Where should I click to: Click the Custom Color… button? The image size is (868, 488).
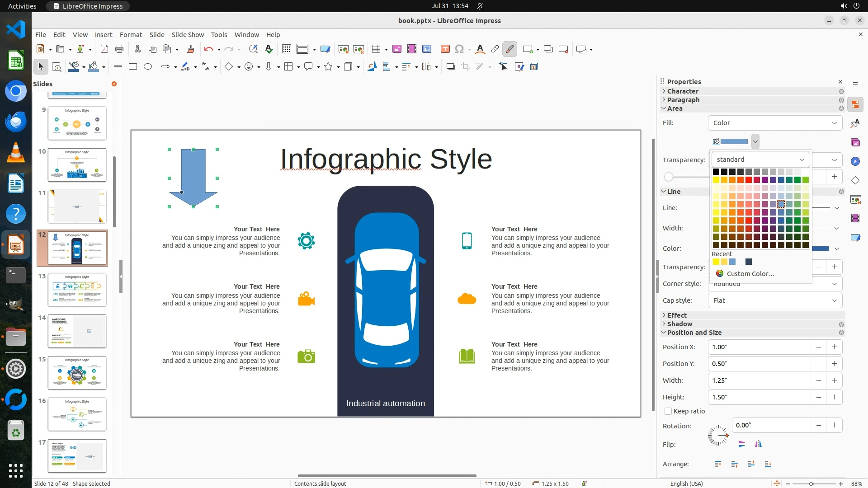click(750, 274)
